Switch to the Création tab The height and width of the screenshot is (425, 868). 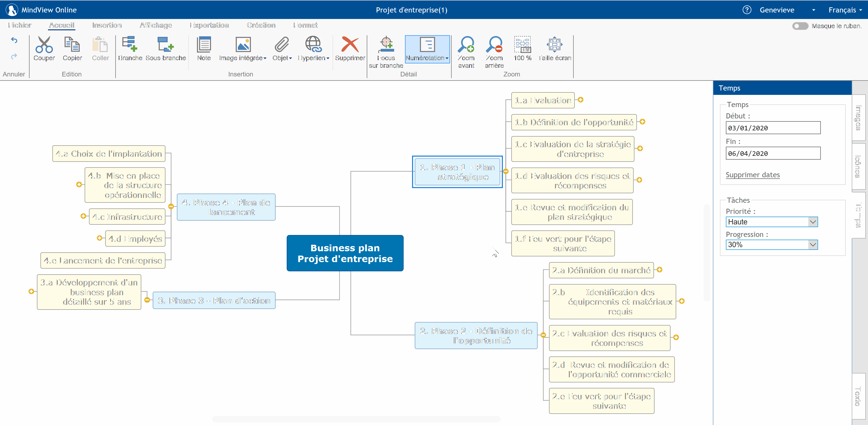point(261,25)
